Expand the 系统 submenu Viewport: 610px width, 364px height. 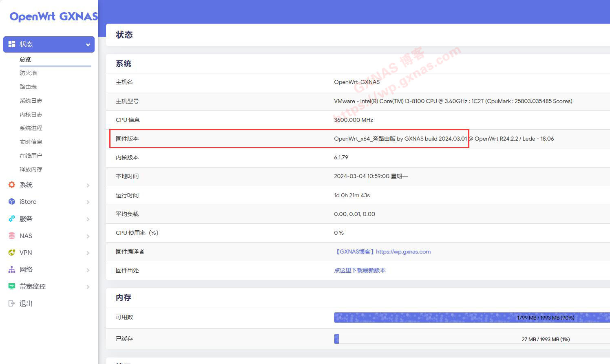click(x=88, y=185)
